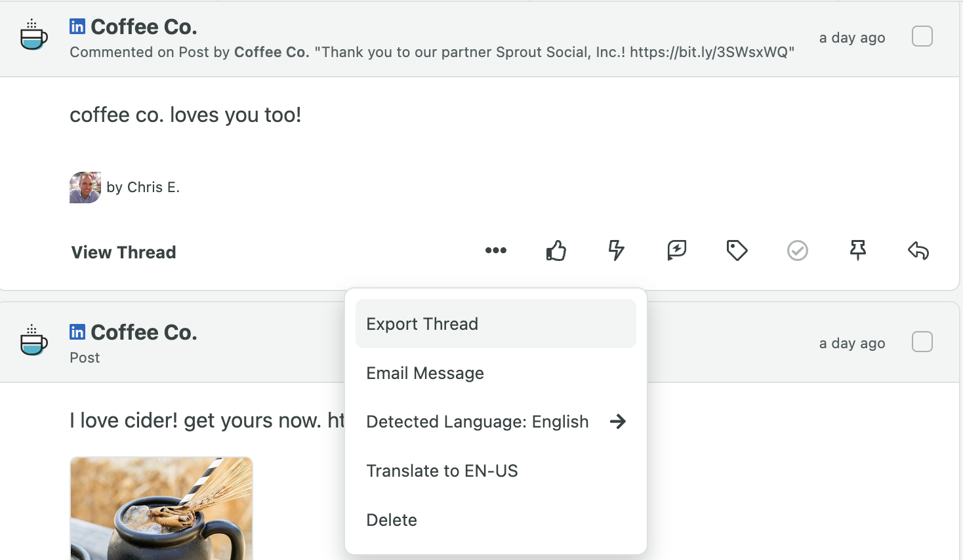This screenshot has height=560, width=963.
Task: Select checkbox for the Post message
Action: [x=922, y=342]
